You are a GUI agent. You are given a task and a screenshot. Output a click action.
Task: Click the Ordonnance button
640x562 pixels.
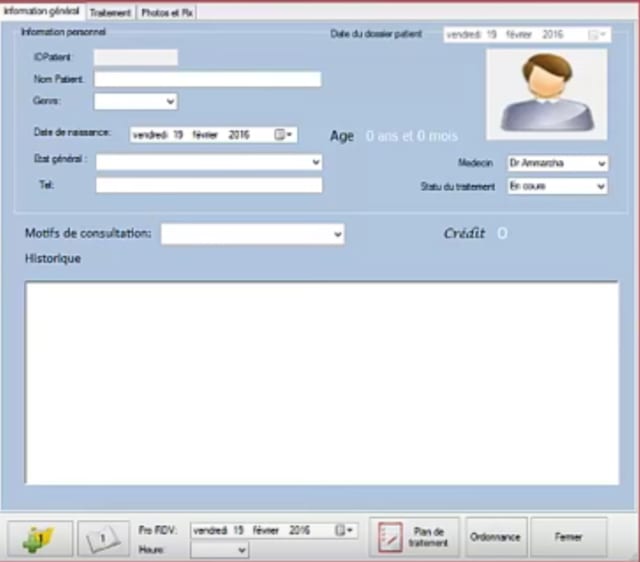(494, 537)
